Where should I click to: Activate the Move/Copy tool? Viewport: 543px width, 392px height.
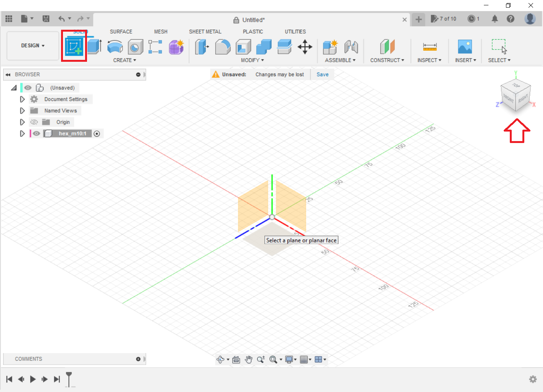[305, 47]
